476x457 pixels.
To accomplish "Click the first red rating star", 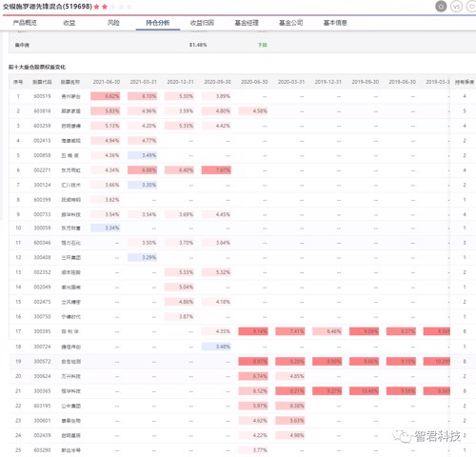I will (x=96, y=7).
